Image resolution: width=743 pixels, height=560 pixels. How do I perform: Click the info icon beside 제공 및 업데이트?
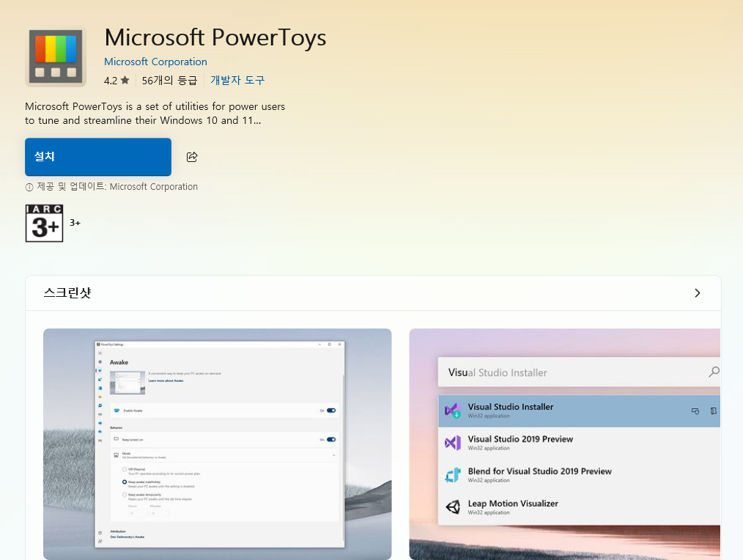(x=29, y=188)
